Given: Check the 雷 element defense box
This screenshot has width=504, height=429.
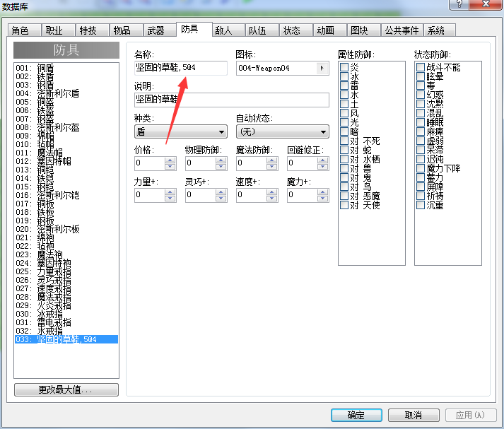Looking at the screenshot, I should point(344,86).
